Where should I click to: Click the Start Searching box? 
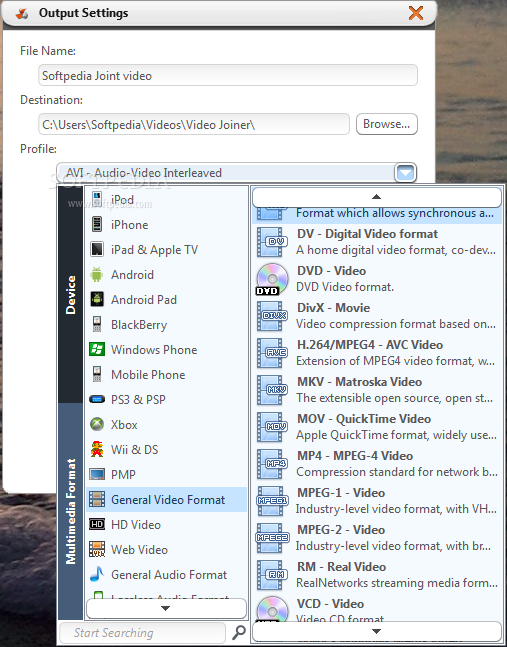[x=143, y=633]
